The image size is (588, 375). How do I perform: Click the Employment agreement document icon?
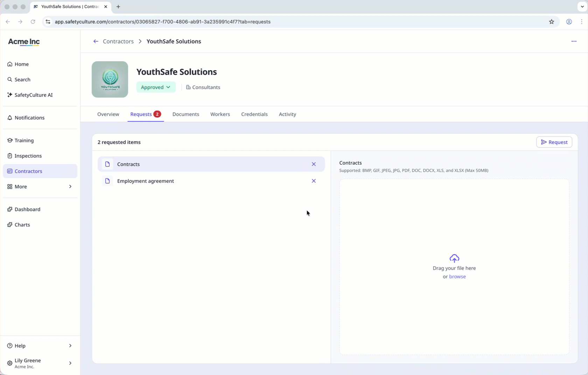(107, 181)
